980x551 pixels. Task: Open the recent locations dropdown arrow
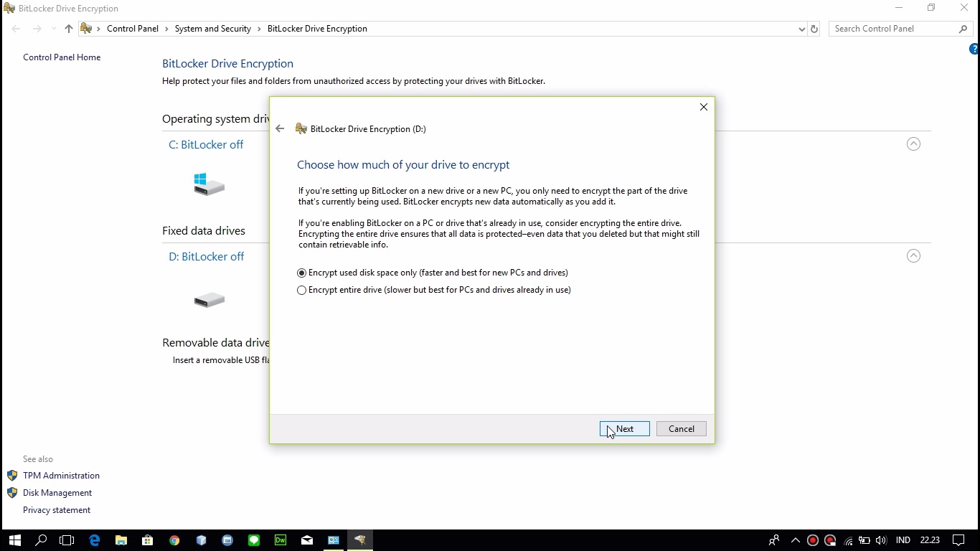pyautogui.click(x=54, y=29)
